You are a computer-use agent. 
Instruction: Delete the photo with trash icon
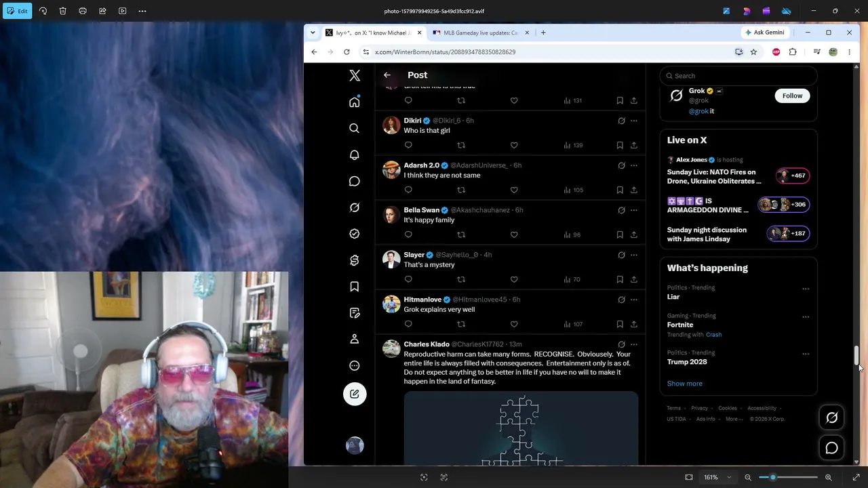tap(62, 11)
